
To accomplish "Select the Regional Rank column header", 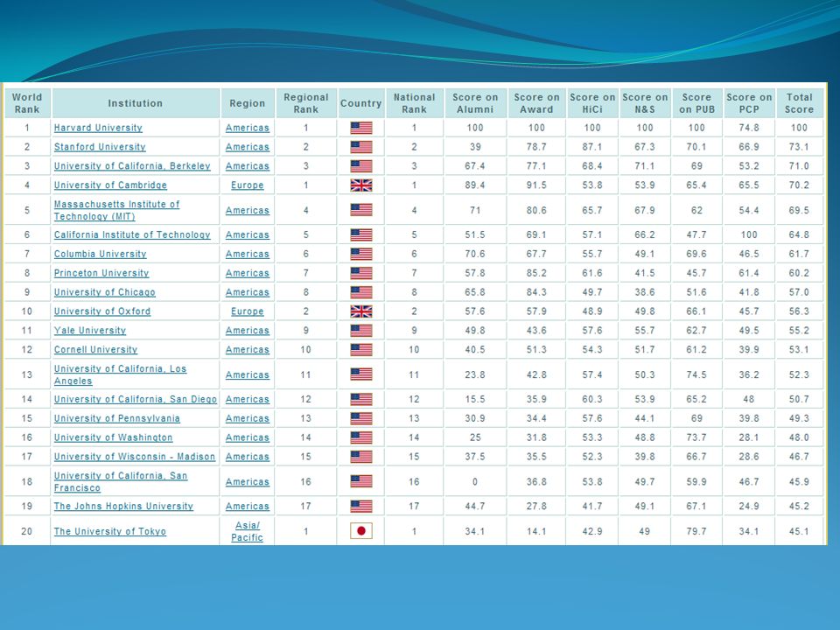I will point(306,103).
